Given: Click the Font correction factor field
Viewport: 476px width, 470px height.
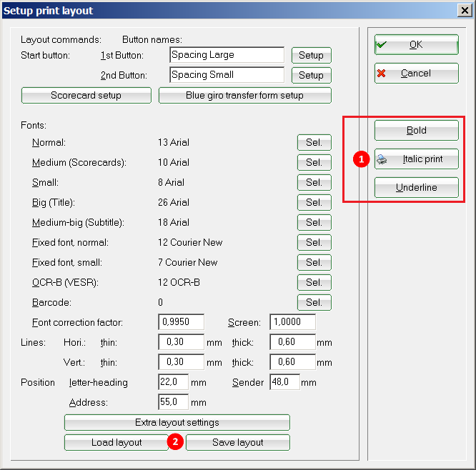Looking at the screenshot, I should tap(181, 322).
